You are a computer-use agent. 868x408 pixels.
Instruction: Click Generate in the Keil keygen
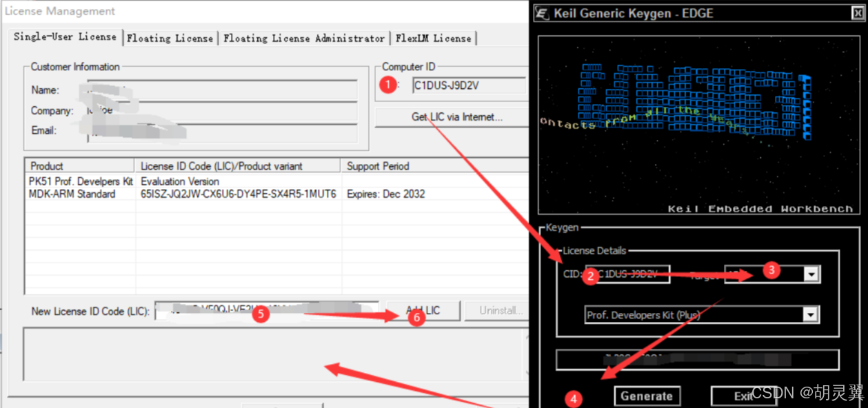point(647,396)
